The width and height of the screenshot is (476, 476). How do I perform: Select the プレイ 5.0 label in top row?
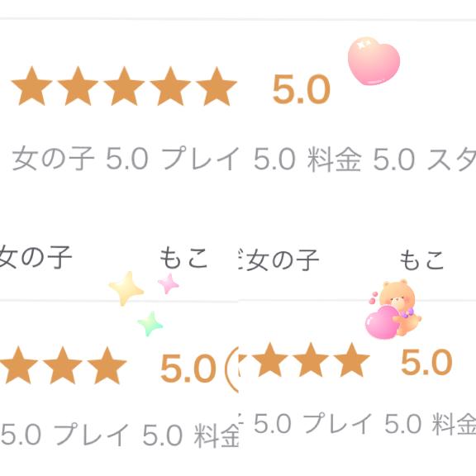point(229,158)
